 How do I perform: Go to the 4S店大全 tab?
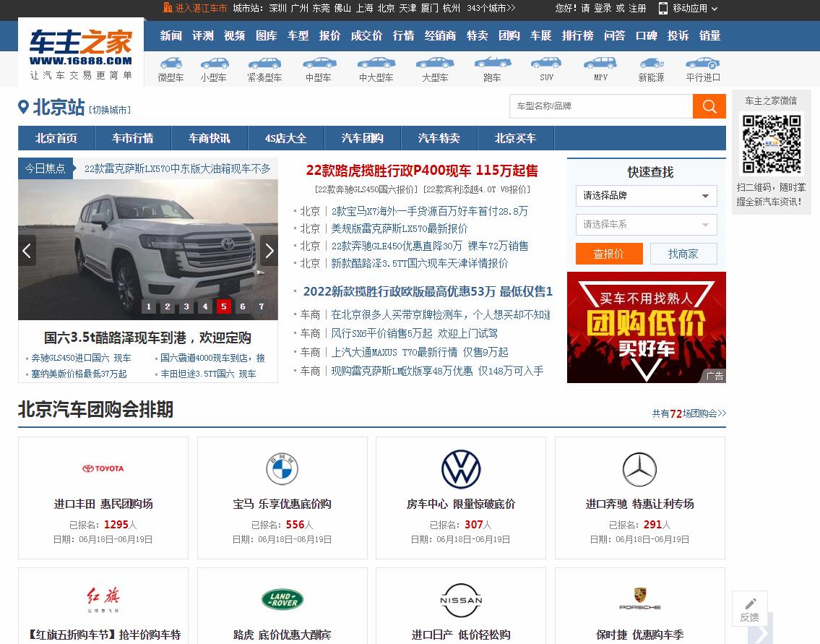coord(286,138)
